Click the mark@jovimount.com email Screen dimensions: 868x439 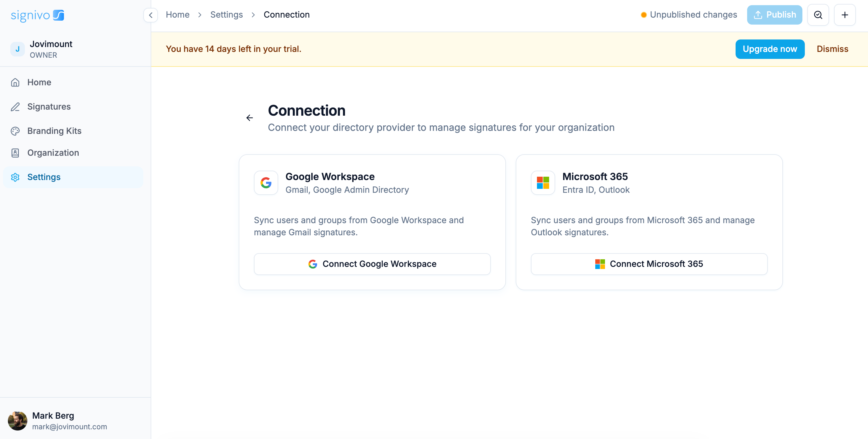(70, 427)
